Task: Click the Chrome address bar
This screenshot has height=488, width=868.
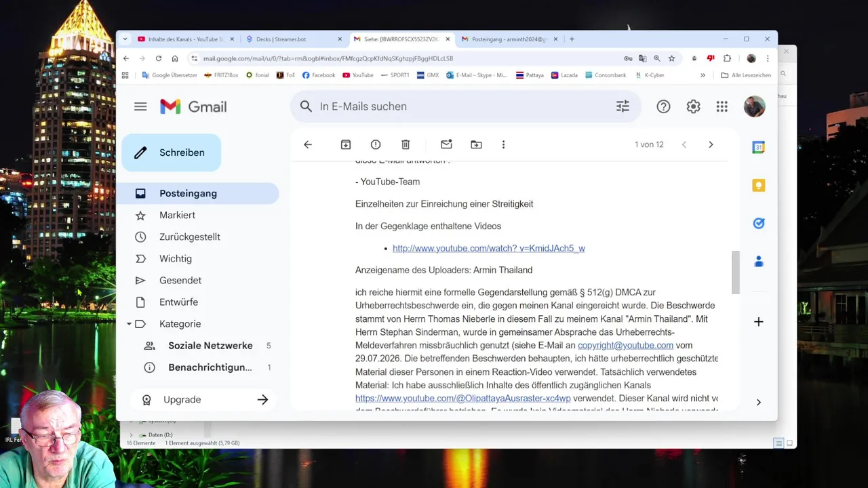Action: click(407, 58)
